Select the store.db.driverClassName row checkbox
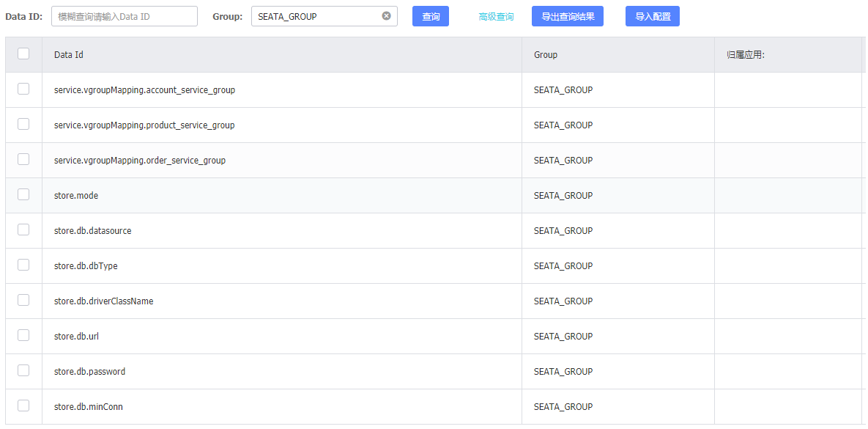Image resolution: width=868 pixels, height=429 pixels. [x=23, y=300]
